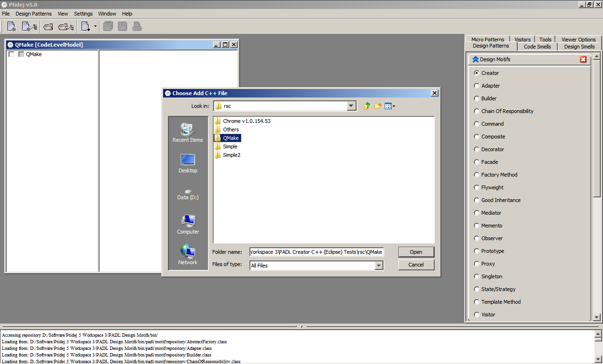The height and width of the screenshot is (364, 603).
Task: Check the QMake model checkbox
Action: click(11, 54)
